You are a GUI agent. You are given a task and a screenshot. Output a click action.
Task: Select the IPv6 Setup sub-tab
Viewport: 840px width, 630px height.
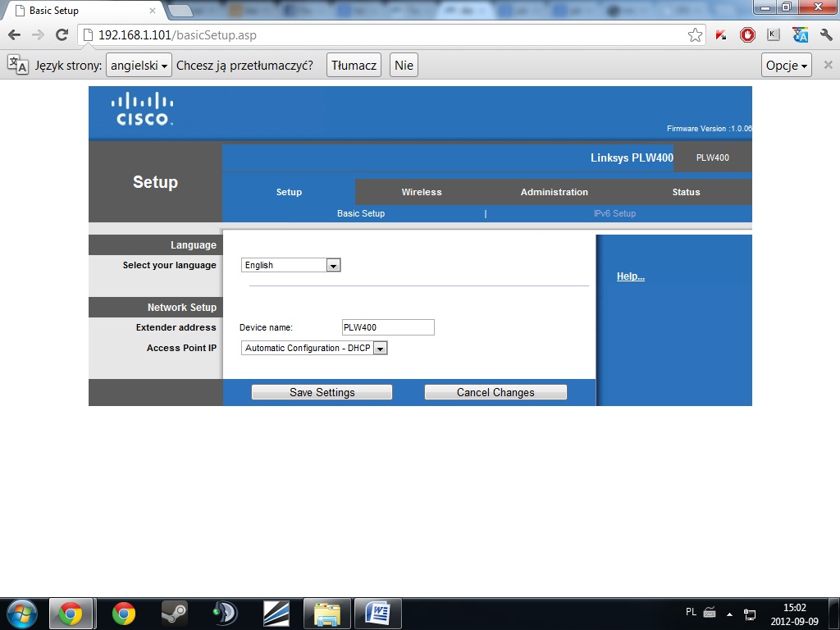coord(614,213)
